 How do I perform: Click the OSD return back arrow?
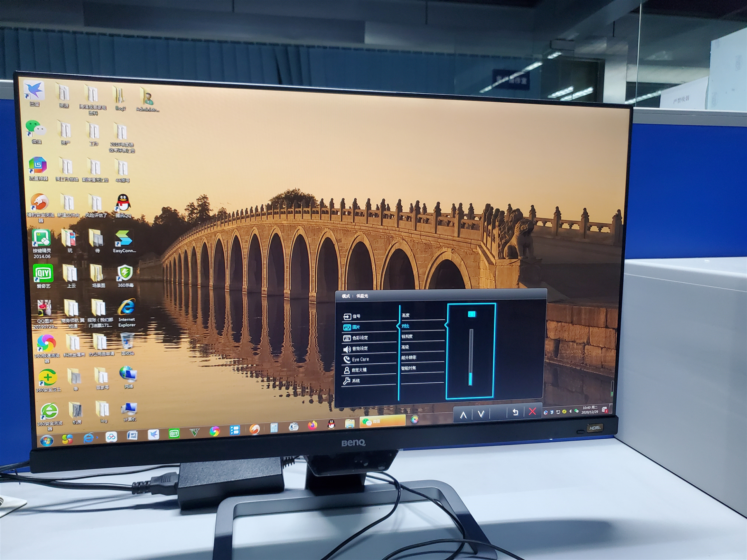(x=515, y=412)
